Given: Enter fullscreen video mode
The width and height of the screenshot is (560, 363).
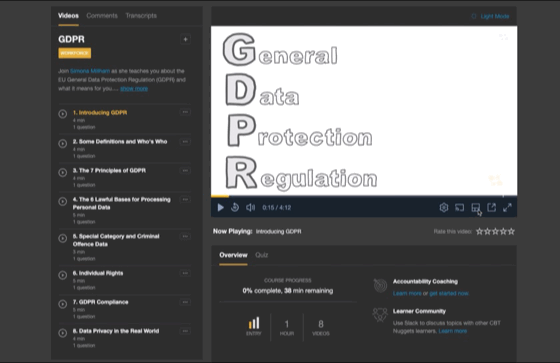Looking at the screenshot, I should 507,208.
